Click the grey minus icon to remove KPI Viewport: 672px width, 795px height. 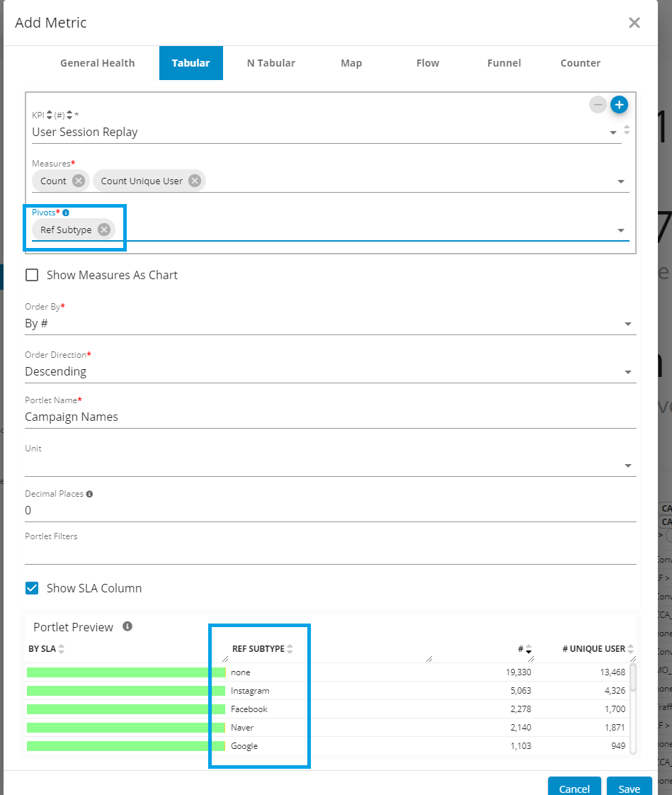(x=598, y=105)
